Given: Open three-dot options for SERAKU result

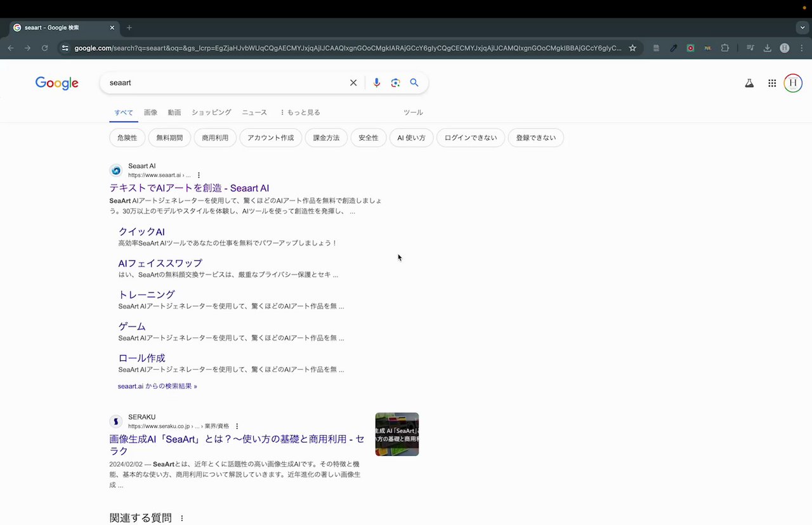Looking at the screenshot, I should click(x=237, y=426).
